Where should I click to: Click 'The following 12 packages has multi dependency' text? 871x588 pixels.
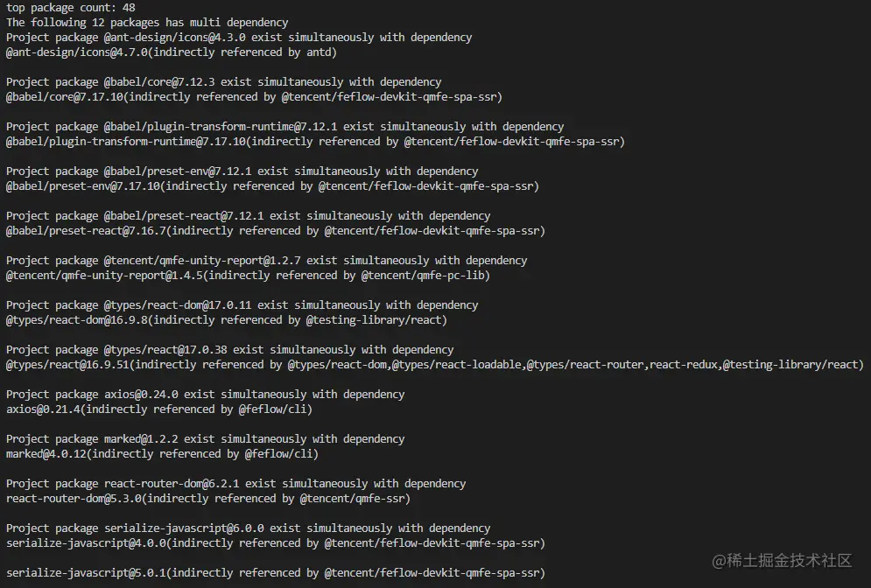(x=147, y=23)
